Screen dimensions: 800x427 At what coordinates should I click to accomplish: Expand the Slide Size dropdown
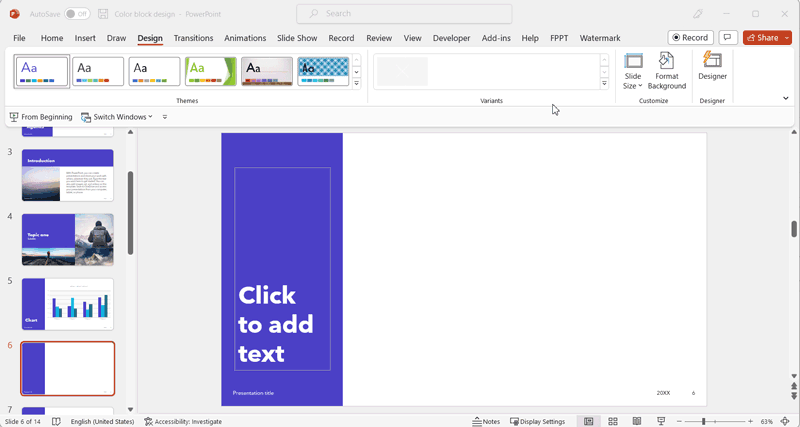(x=633, y=70)
